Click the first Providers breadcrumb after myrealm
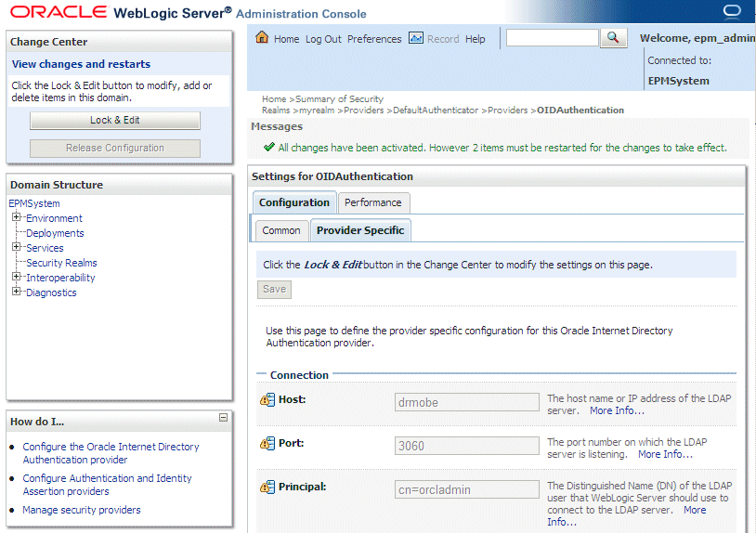This screenshot has width=756, height=533. pyautogui.click(x=363, y=110)
